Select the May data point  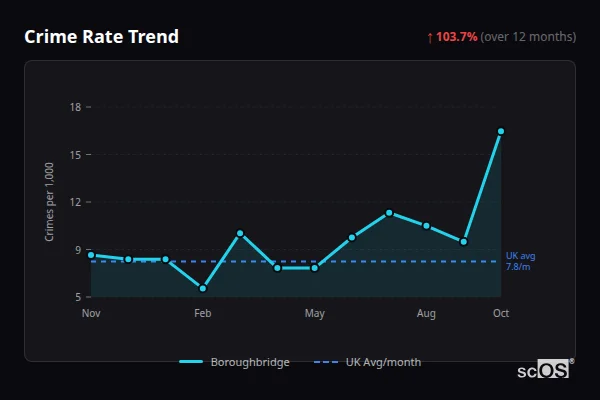(x=315, y=268)
